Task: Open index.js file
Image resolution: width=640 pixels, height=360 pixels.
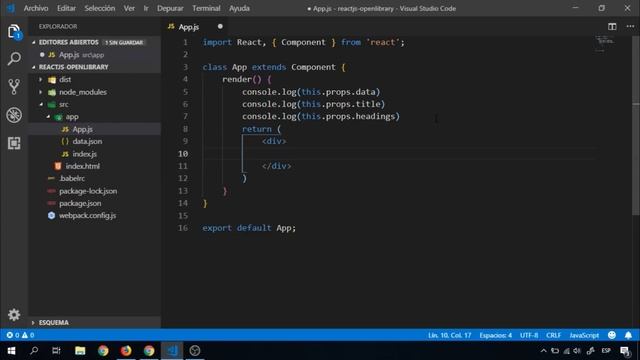Action: click(94, 154)
